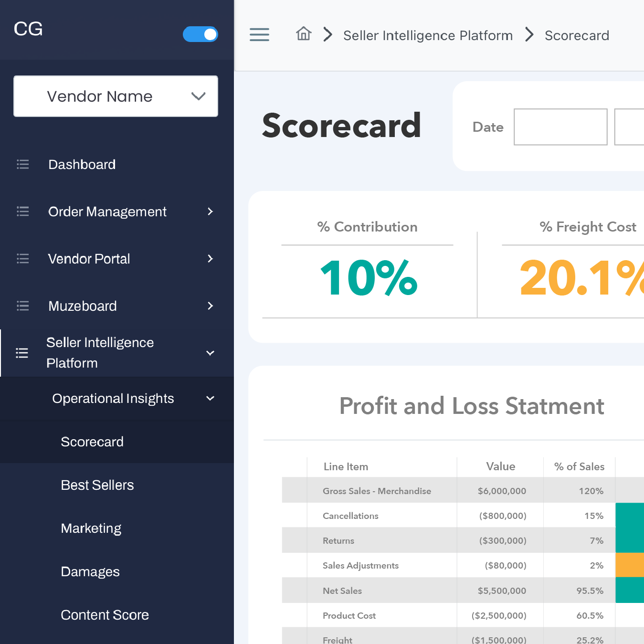
Task: Open Damages page
Action: coord(90,572)
